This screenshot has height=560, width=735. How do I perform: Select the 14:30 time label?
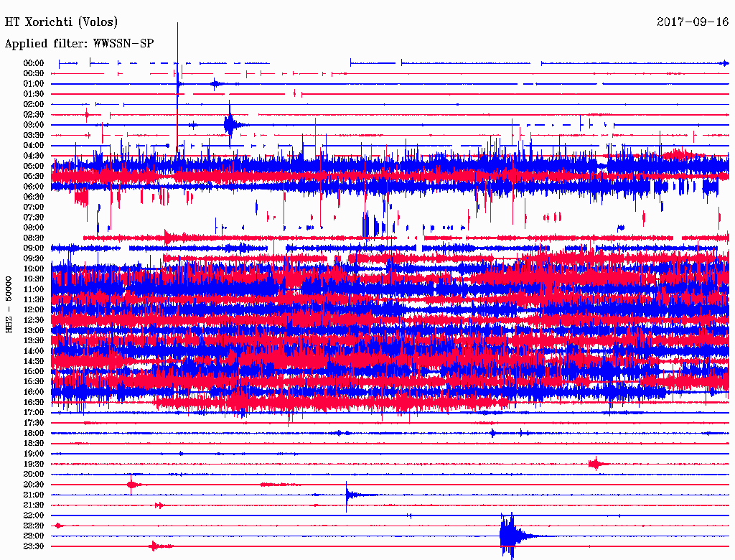tap(34, 361)
